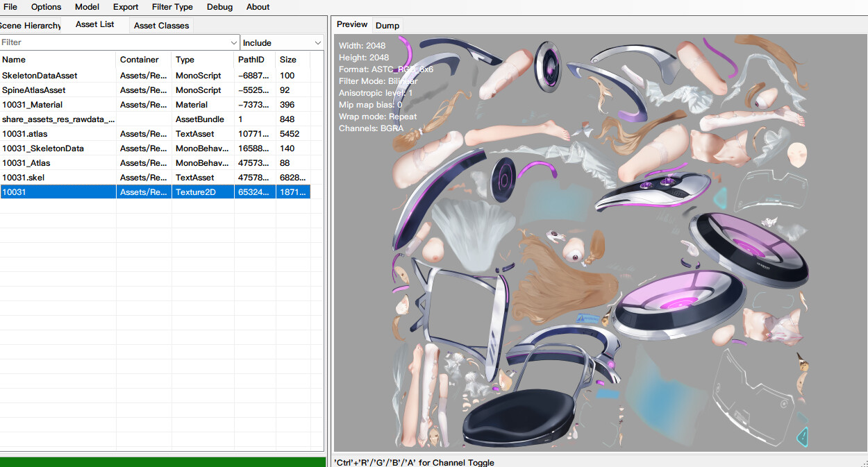Open the Model menu
This screenshot has height=467, width=868.
[87, 7]
